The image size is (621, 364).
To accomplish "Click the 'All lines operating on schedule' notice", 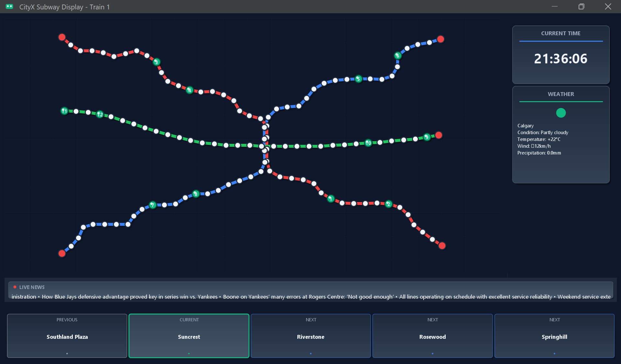I will point(476,297).
